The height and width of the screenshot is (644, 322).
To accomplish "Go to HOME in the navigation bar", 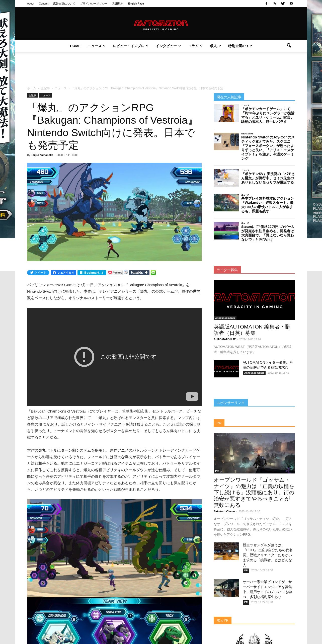I will click(x=75, y=46).
